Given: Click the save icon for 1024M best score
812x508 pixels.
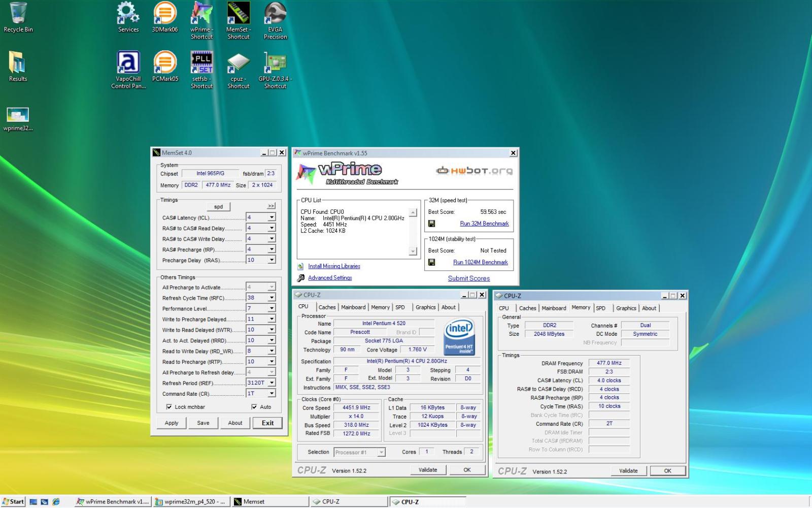Looking at the screenshot, I should (x=431, y=262).
